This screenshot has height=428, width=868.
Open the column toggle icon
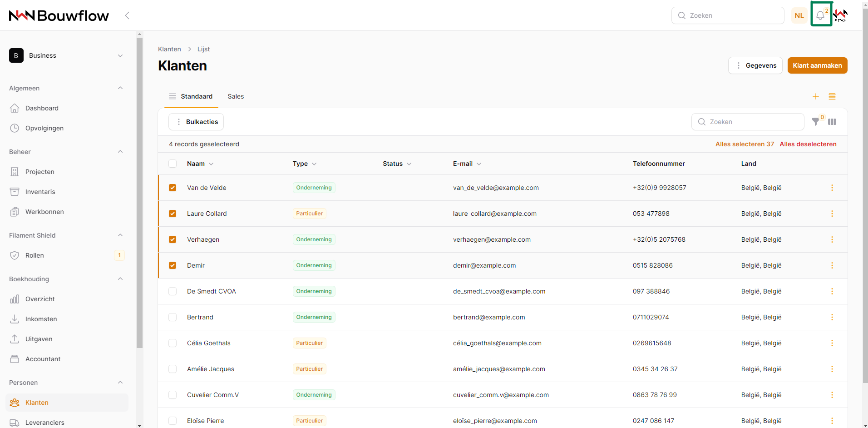832,122
